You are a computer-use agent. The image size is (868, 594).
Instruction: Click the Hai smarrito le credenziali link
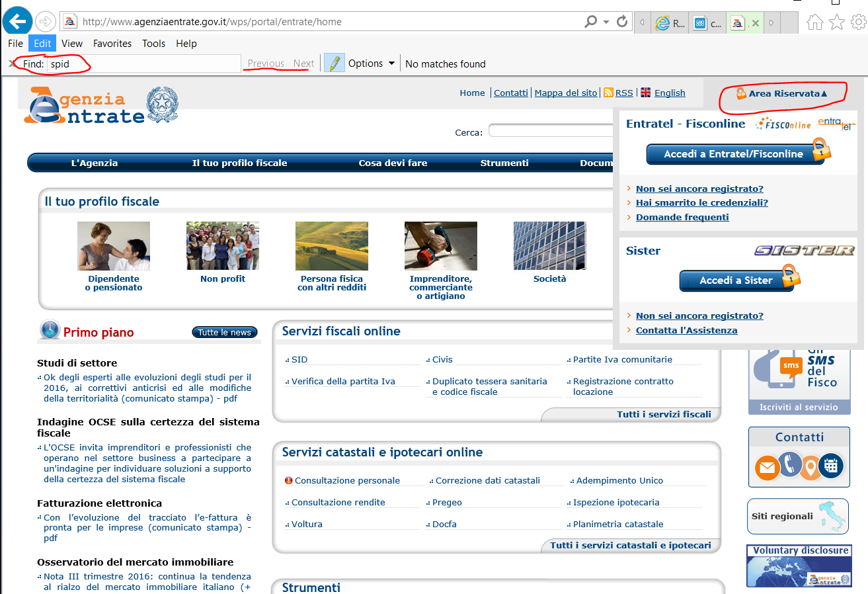pos(701,203)
